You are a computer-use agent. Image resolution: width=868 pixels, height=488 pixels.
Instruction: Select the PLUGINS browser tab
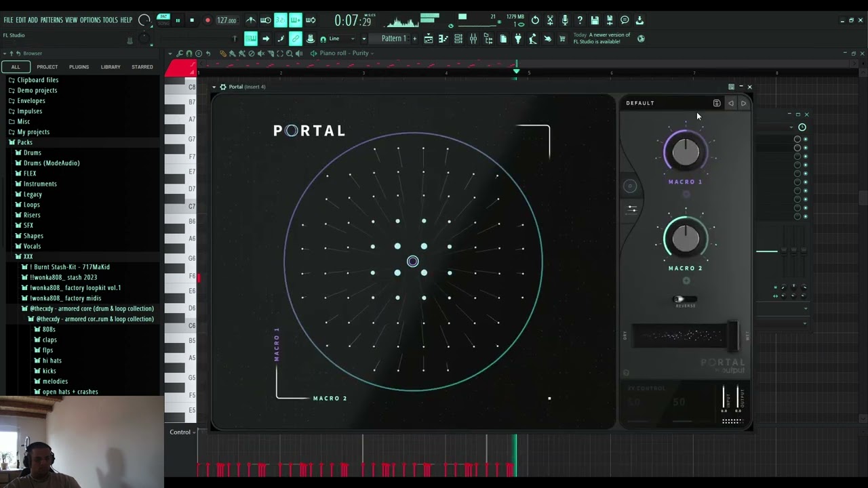79,67
